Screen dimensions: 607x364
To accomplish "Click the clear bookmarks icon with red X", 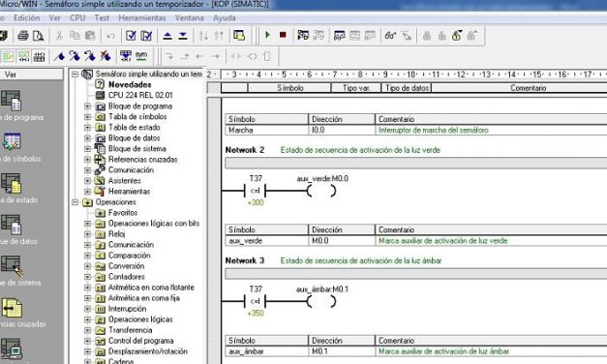I will tap(106, 56).
